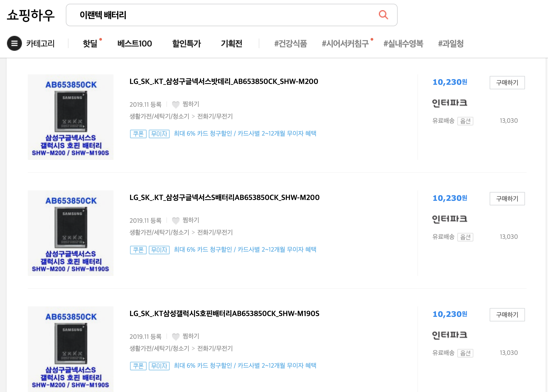Select the #건강식품 hashtag link
Image resolution: width=548 pixels, height=392 pixels.
tap(291, 44)
